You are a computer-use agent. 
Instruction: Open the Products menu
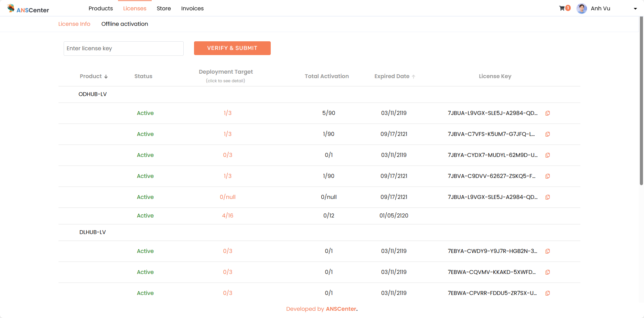tap(100, 8)
